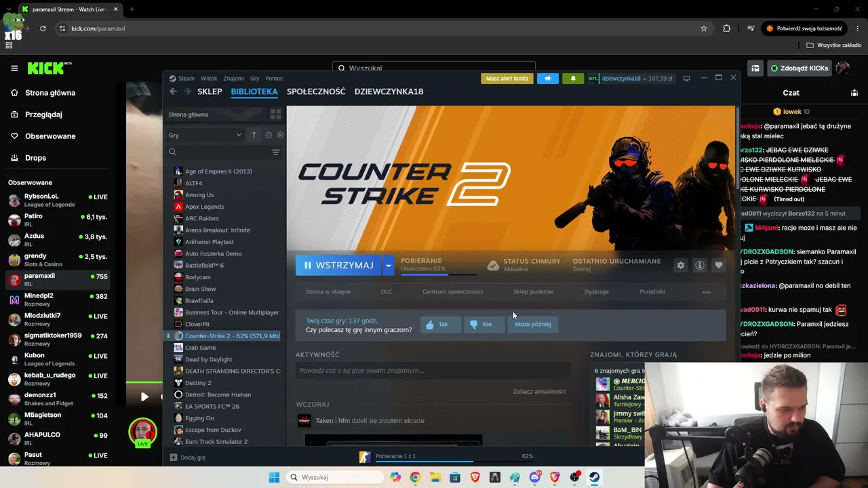868x488 pixels.
Task: Open Steam menu in menu bar
Action: point(182,79)
